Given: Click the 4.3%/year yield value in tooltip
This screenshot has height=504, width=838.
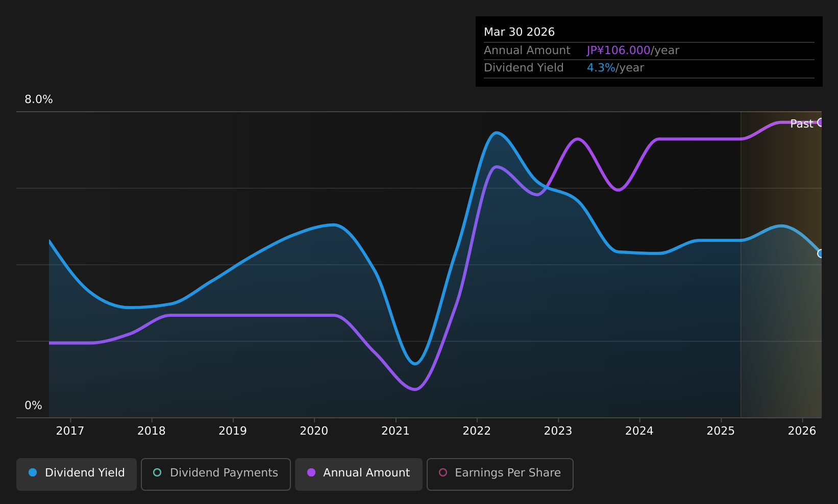Looking at the screenshot, I should (x=615, y=68).
